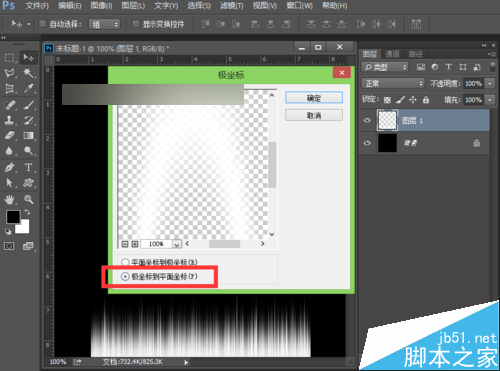
Task: Select 平面坐标到极坐标 radio option
Action: click(125, 263)
